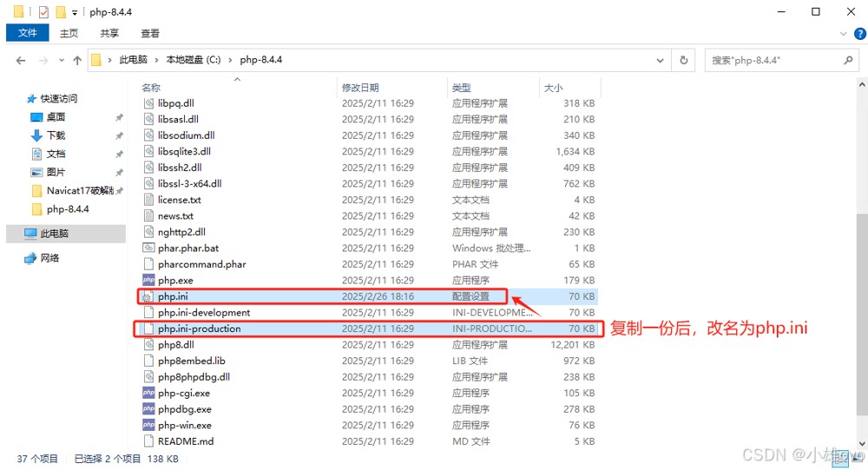Switch to the 共享 ribbon tab

tap(109, 33)
